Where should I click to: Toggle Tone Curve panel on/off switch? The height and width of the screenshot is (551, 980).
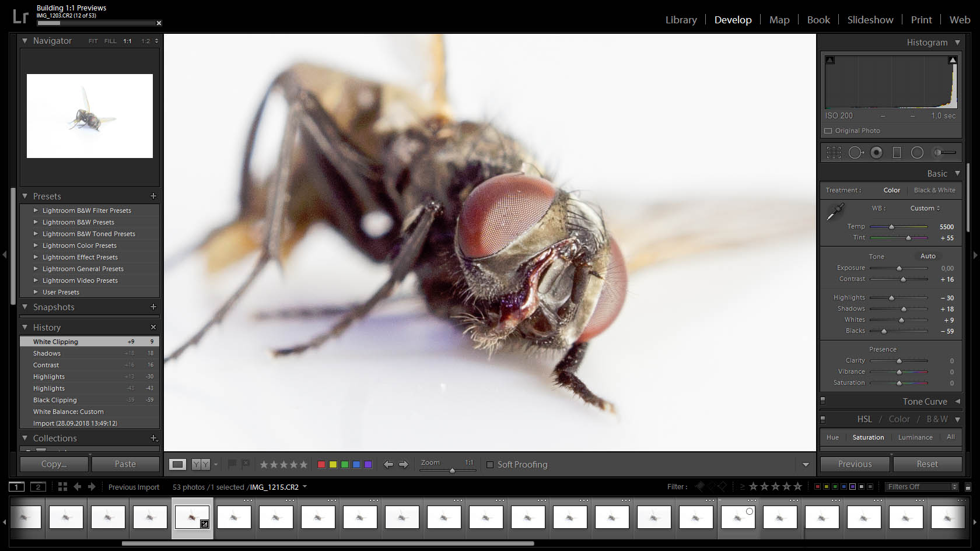point(823,401)
